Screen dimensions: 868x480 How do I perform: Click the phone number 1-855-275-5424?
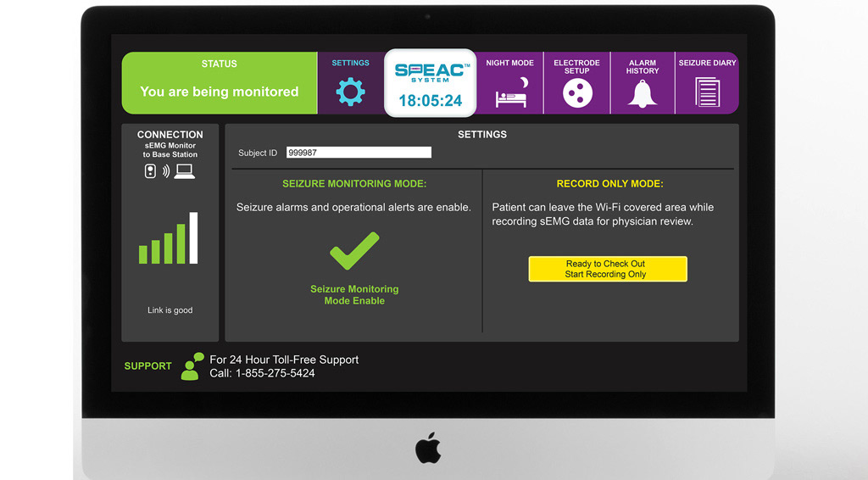pyautogui.click(x=275, y=374)
